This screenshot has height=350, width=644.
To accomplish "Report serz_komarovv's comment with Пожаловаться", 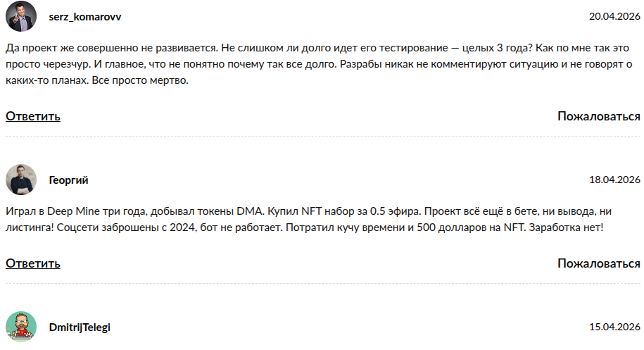I will tap(599, 116).
